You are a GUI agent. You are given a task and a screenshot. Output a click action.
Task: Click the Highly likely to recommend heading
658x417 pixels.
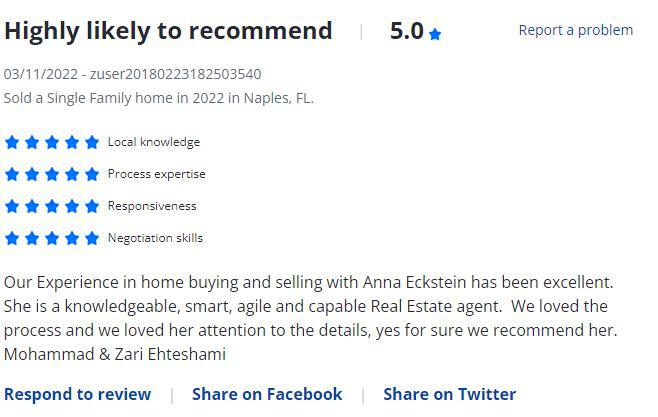pos(168,31)
